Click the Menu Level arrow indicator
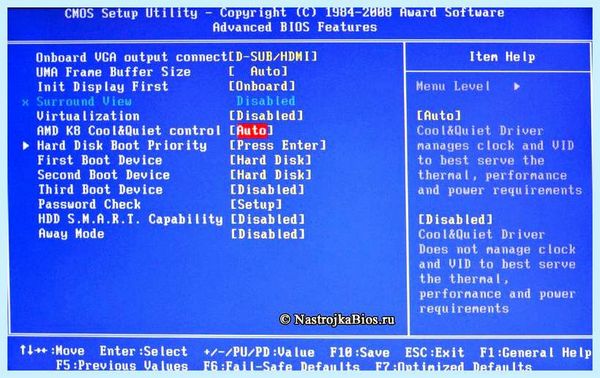Screen dimensions: 600x378 (x=517, y=86)
